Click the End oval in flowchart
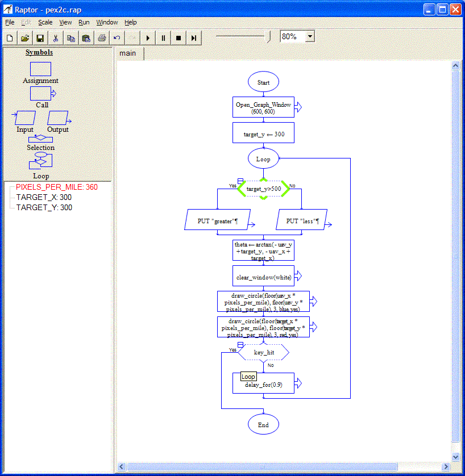 coord(263,424)
